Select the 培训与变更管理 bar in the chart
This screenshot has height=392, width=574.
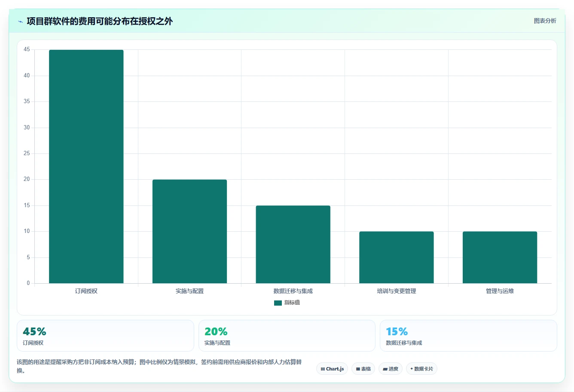tap(397, 257)
